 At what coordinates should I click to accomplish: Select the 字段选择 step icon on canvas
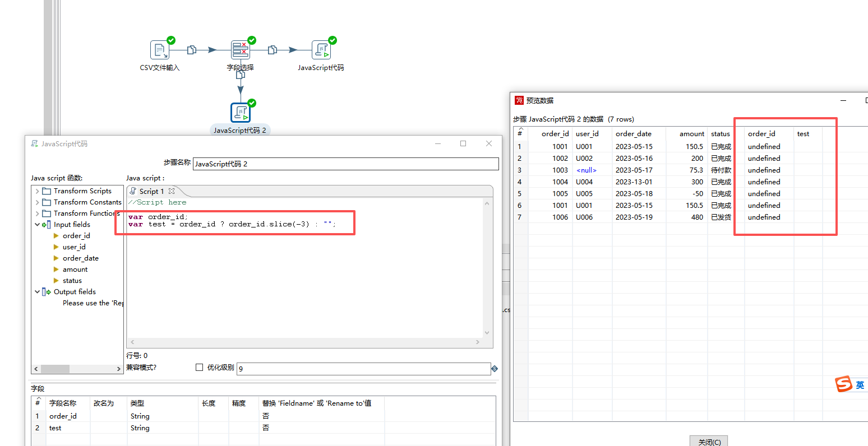(241, 50)
